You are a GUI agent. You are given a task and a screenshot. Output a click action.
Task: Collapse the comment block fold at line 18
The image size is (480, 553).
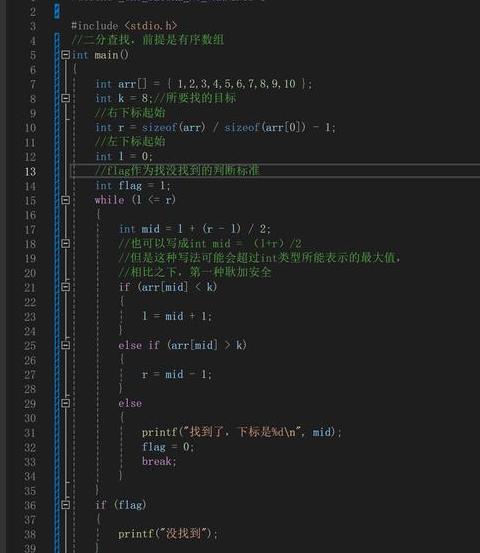click(65, 243)
